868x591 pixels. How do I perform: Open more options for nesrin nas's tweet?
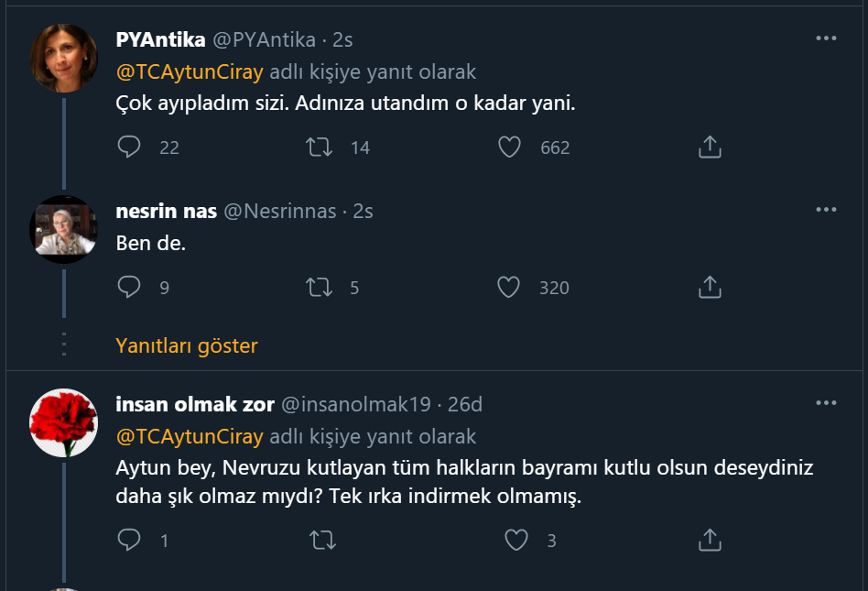(826, 210)
